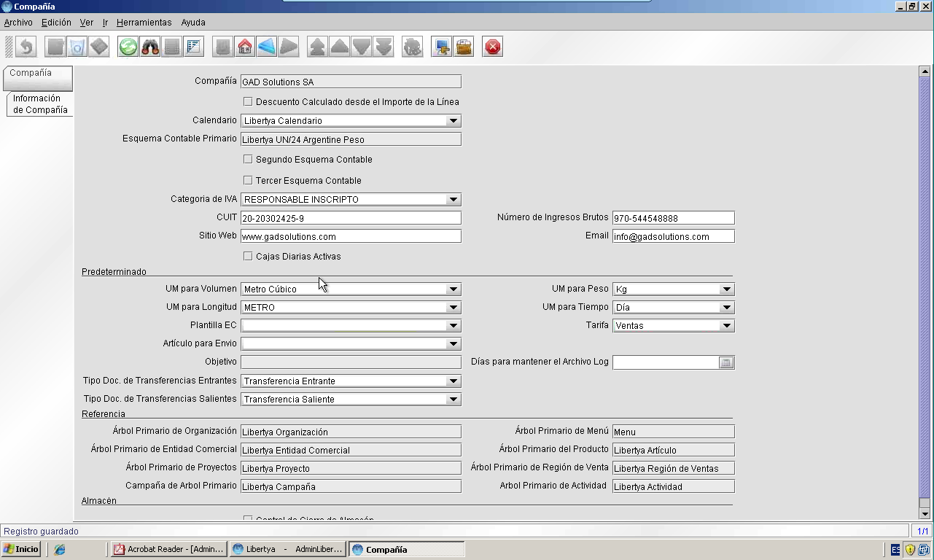Click the grayed attachment icon beside binoculars

pos(172,47)
